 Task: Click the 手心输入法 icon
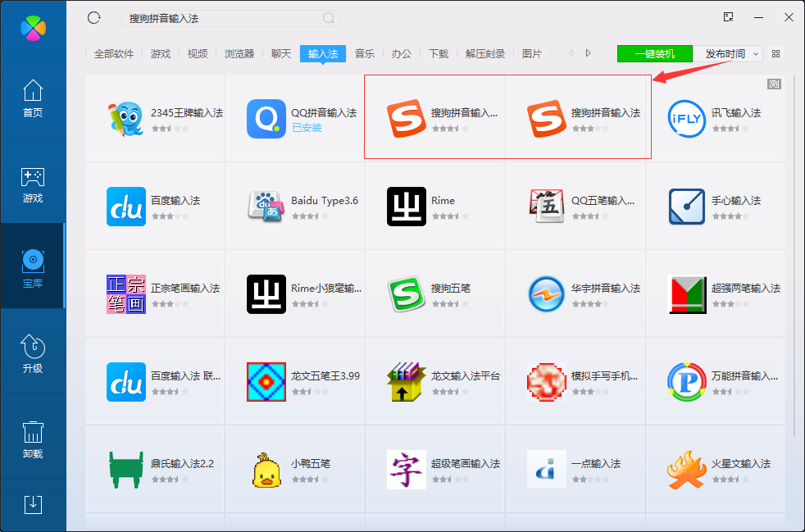point(687,207)
